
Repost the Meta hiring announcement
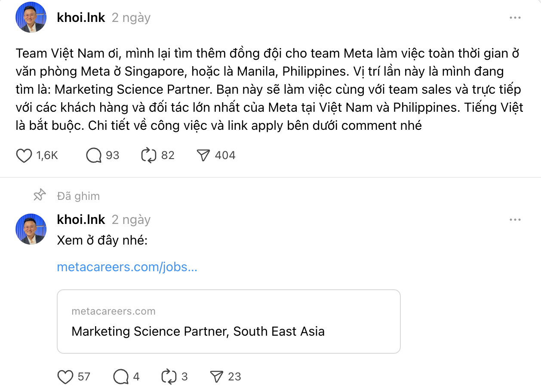click(x=150, y=155)
